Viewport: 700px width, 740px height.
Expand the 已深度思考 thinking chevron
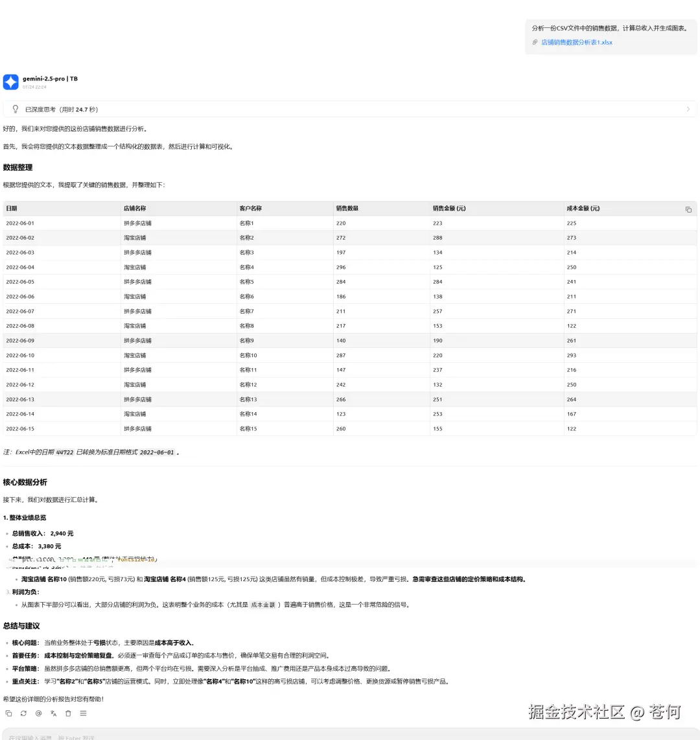tap(688, 109)
